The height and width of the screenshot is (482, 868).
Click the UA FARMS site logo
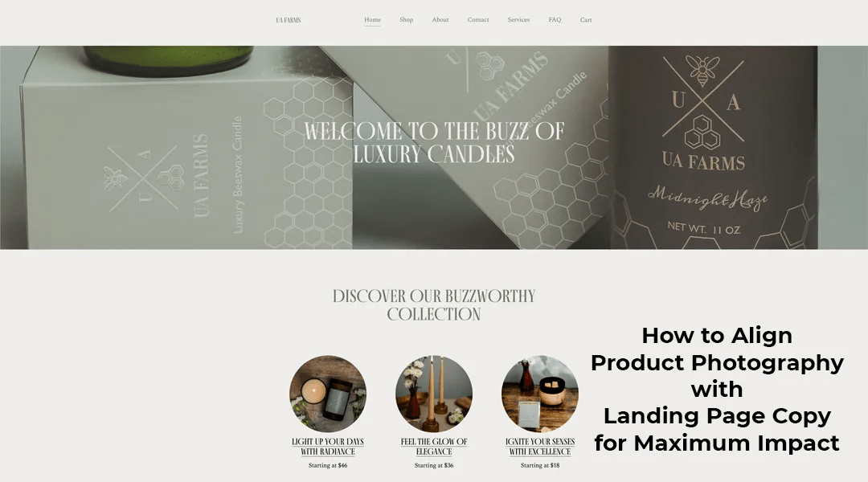coord(289,20)
